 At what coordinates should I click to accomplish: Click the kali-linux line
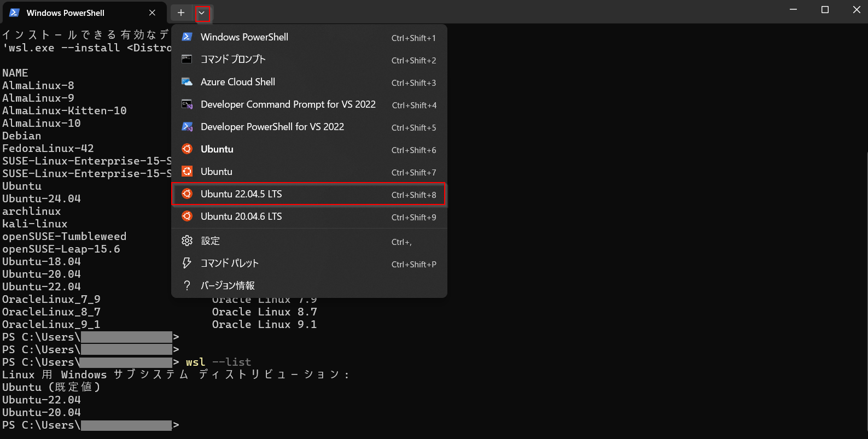[35, 224]
